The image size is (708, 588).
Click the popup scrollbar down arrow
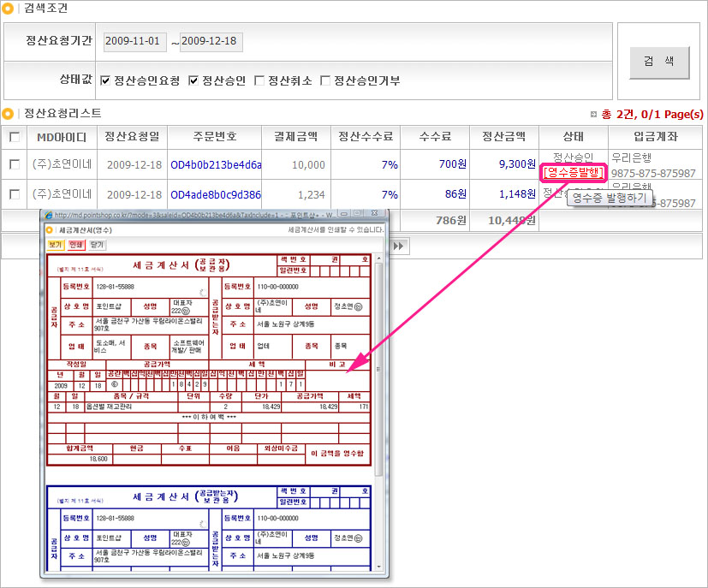click(x=379, y=567)
